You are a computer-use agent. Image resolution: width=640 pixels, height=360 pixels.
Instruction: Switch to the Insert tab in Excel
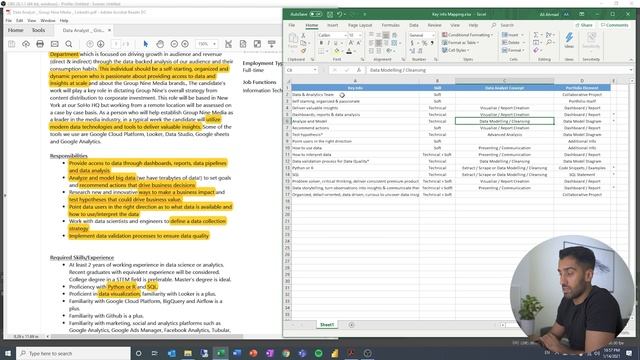(332, 25)
